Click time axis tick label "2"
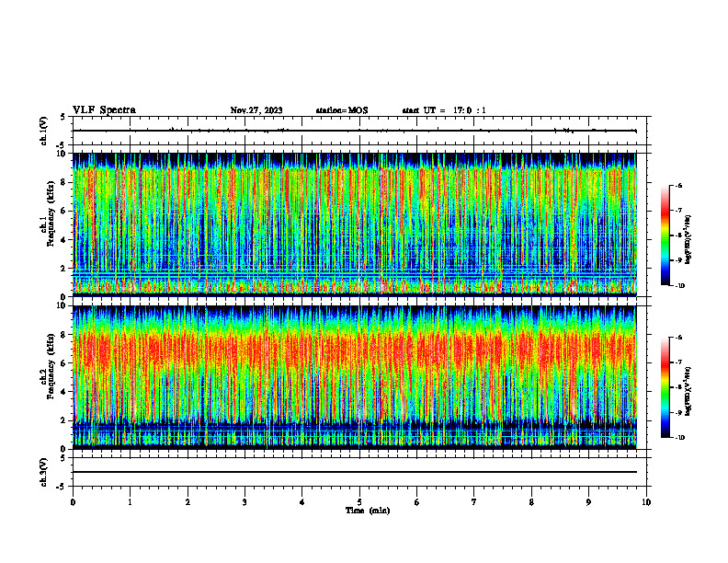The height and width of the screenshot is (563, 728). pos(188,502)
